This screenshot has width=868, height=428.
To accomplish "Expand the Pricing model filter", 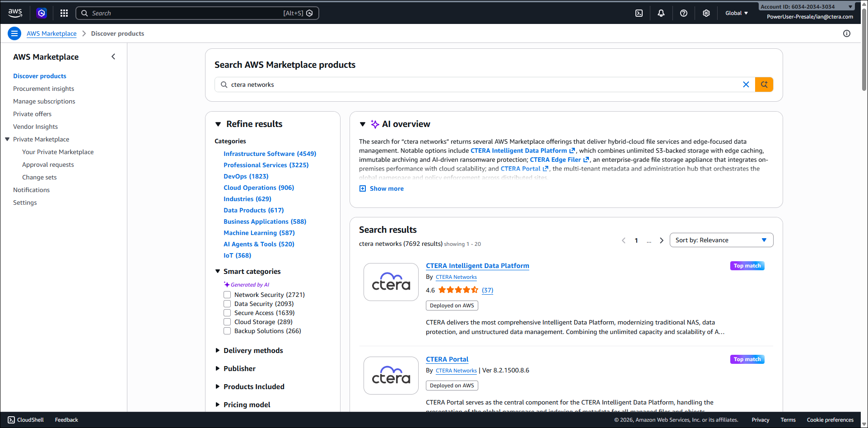I will 218,404.
